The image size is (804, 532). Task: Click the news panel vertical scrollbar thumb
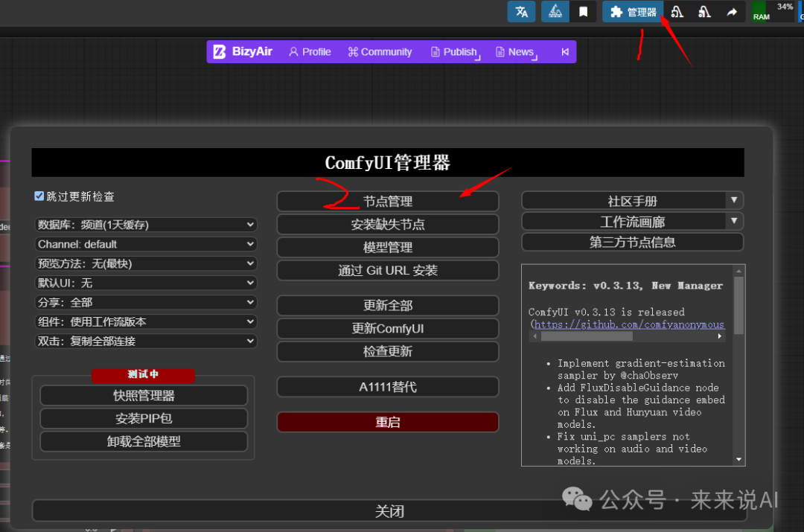(738, 306)
